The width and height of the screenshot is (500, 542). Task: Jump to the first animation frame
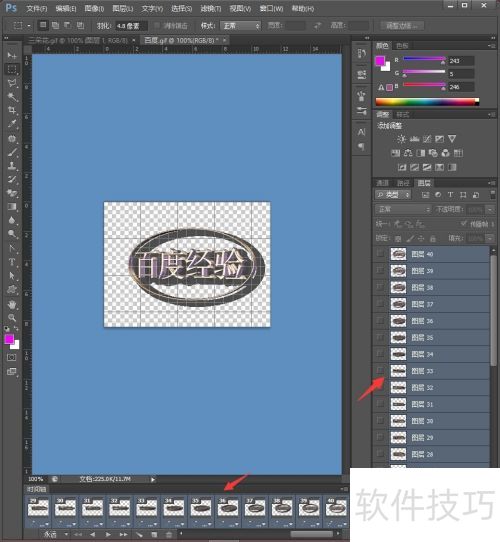(x=78, y=534)
